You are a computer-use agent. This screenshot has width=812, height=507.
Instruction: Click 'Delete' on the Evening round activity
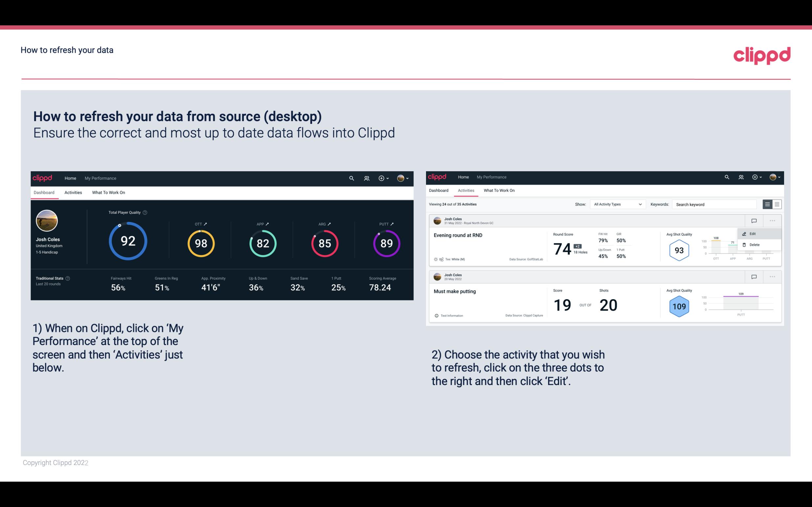click(x=755, y=245)
